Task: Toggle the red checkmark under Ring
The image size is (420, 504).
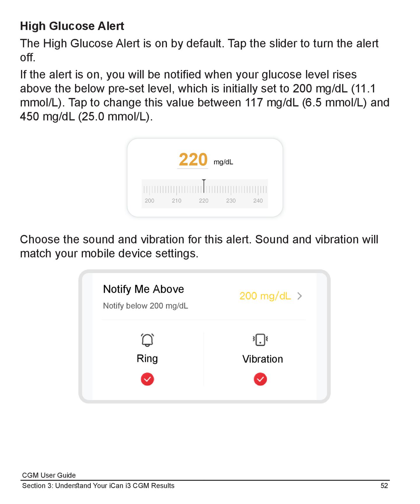Action: (x=147, y=379)
